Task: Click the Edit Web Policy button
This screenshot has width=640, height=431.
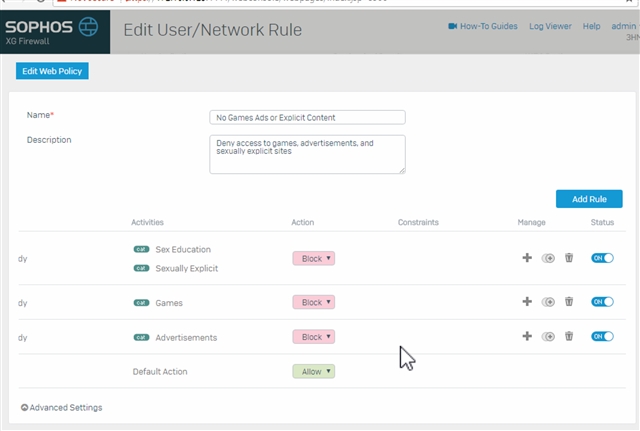Action: pyautogui.click(x=52, y=71)
